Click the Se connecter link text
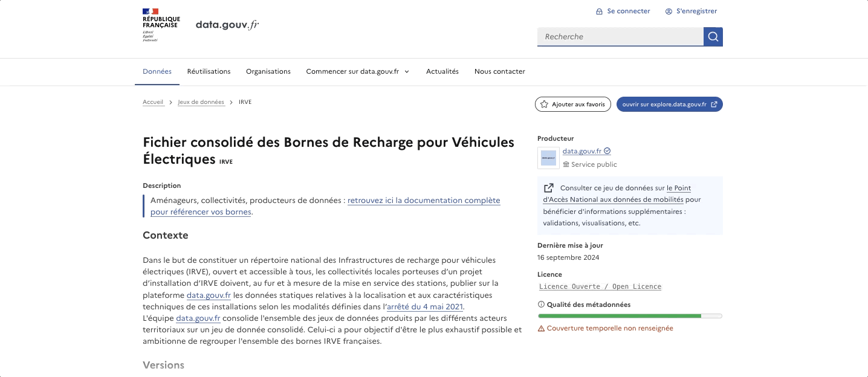 tap(629, 11)
